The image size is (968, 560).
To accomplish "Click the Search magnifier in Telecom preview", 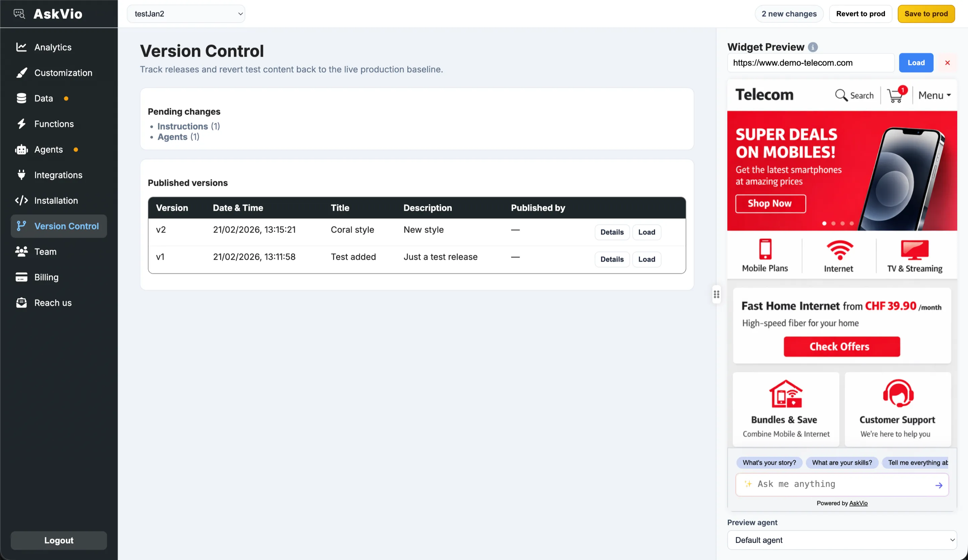I will tap(841, 95).
